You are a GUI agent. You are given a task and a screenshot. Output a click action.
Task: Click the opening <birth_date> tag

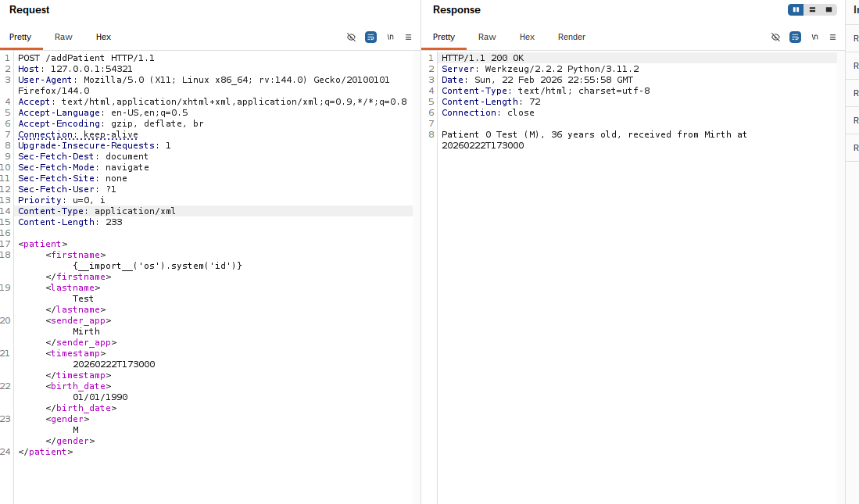pyautogui.click(x=78, y=387)
